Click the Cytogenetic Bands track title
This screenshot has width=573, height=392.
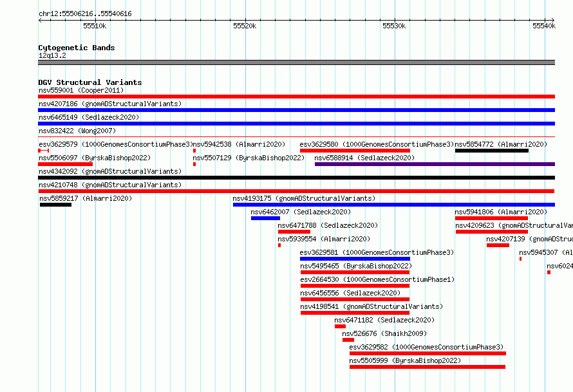pos(77,48)
